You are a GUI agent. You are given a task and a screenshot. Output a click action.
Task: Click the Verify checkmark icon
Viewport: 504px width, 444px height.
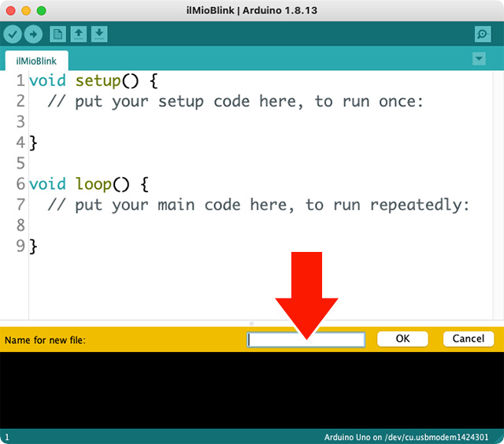pyautogui.click(x=13, y=34)
